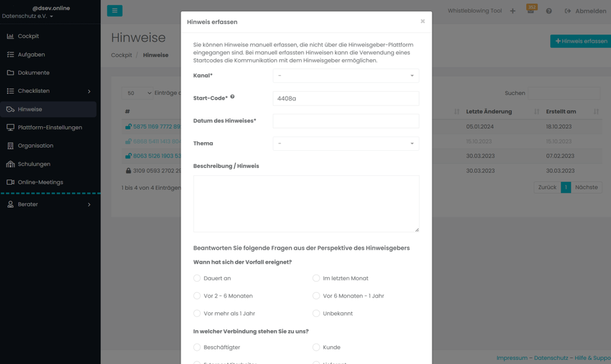Click the hamburger menu toggle icon
Screen dimensions: 611x364
(114, 11)
